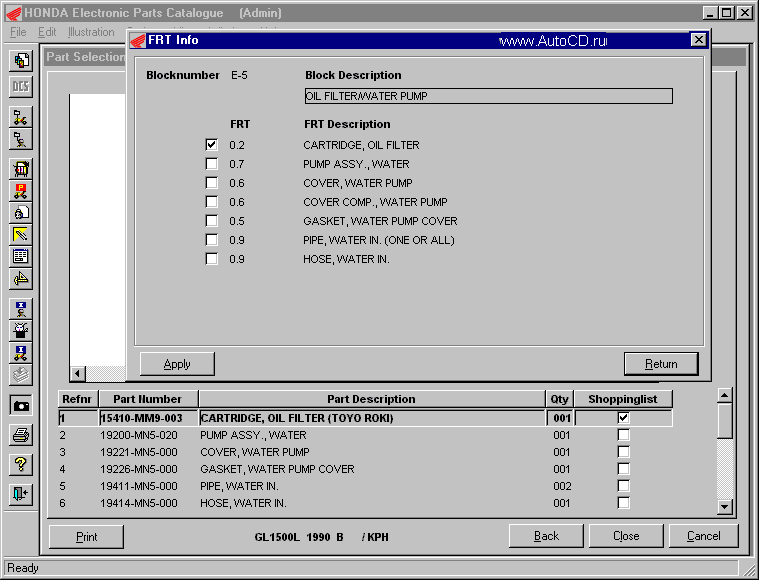Select part number 15410-MM9-003
Screen dimensions: 759x580
point(141,418)
